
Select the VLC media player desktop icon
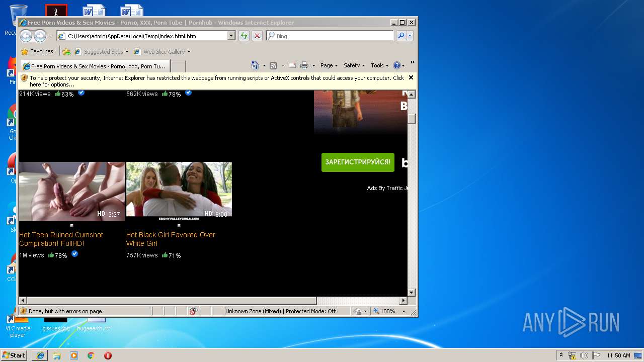pos(18,326)
